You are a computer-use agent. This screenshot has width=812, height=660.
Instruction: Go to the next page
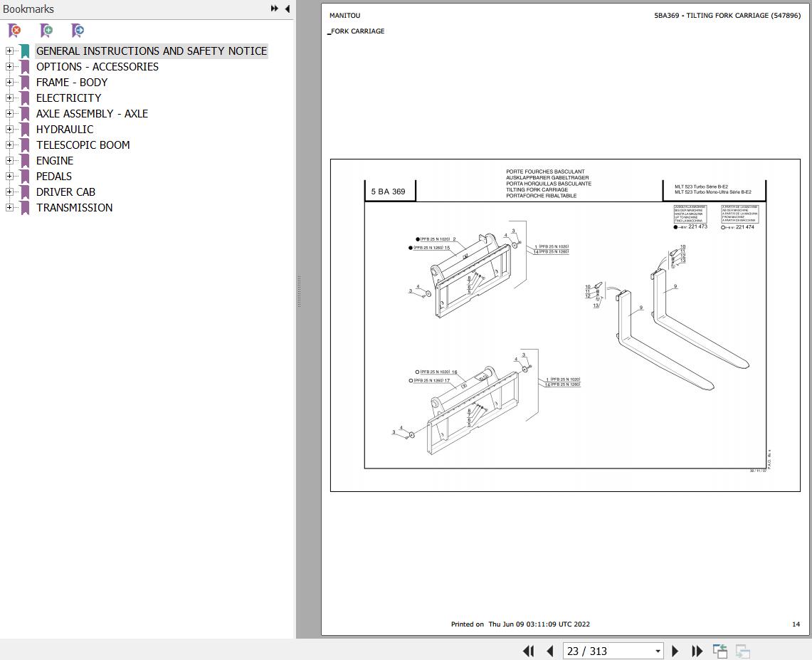coord(675,651)
